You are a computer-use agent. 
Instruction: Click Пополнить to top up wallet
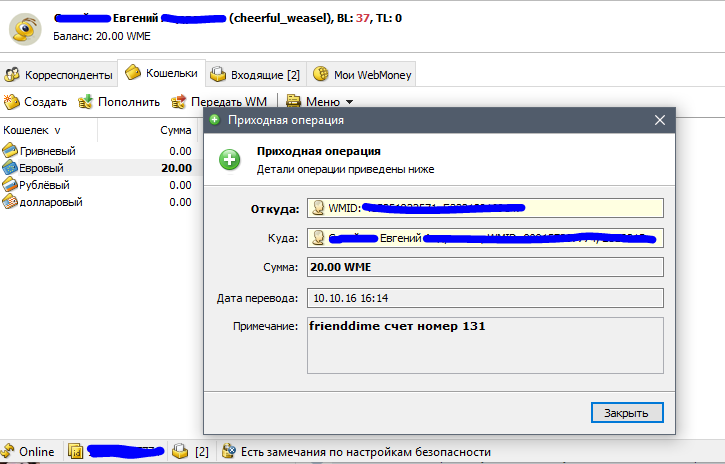click(x=119, y=102)
